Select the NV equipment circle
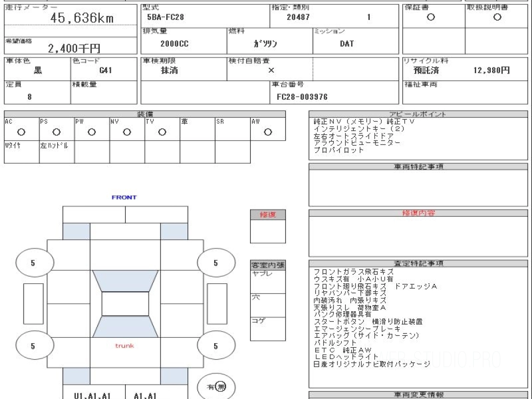Image resolution: width=532 pixels, height=399 pixels. tap(127, 132)
